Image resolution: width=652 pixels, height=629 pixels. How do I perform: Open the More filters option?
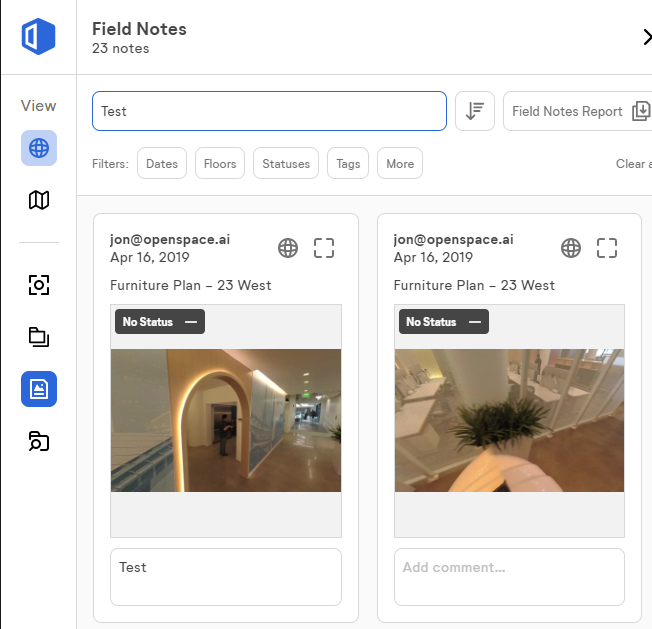(400, 163)
